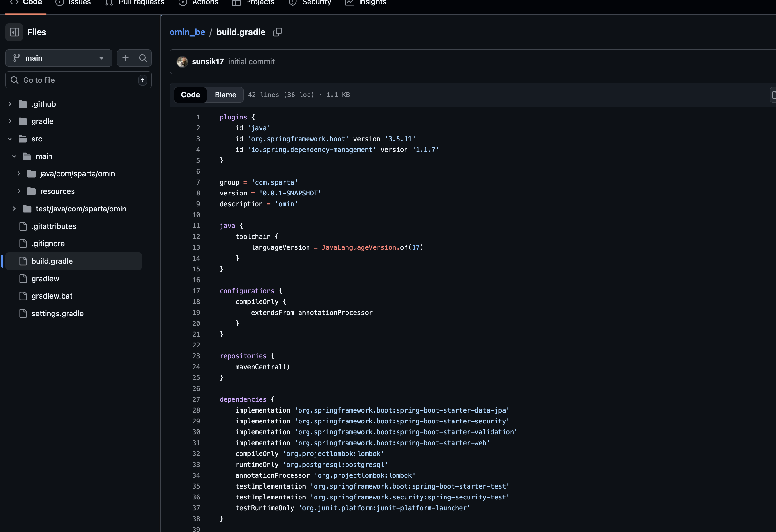Open the initial commit message link

[x=251, y=62]
